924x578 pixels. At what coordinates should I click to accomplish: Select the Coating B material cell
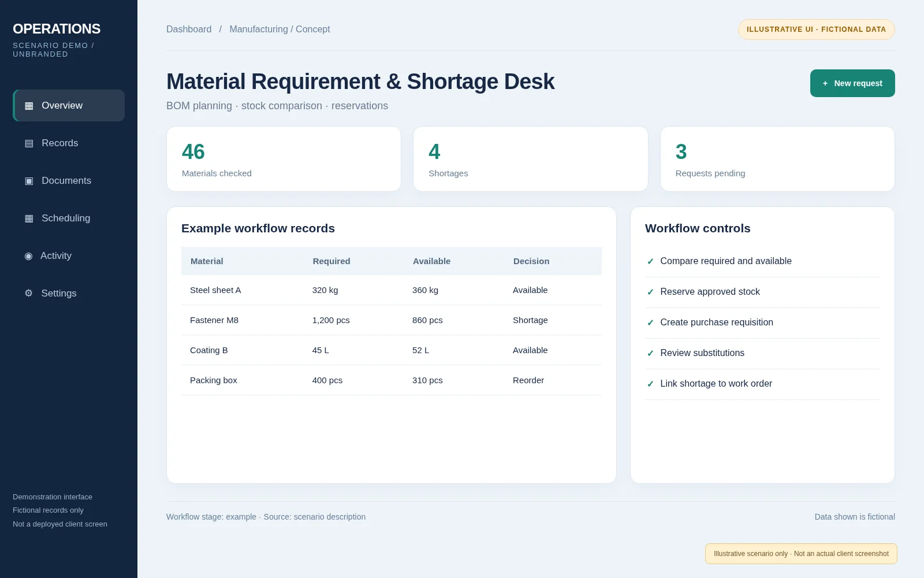point(209,350)
